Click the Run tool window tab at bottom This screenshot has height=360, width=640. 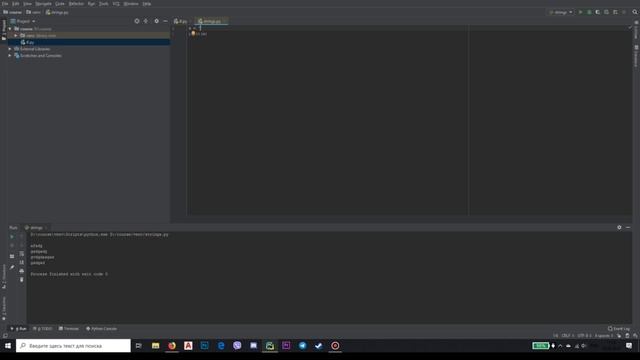tap(19, 329)
